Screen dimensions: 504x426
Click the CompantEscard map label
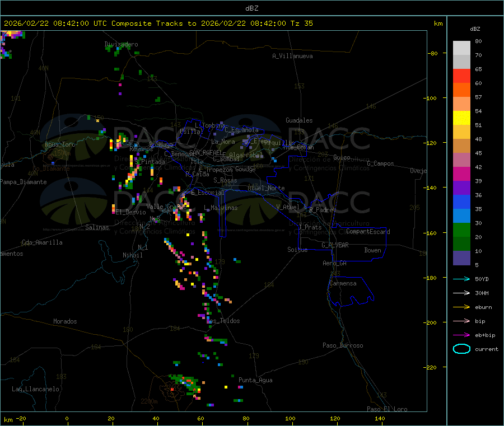(x=368, y=231)
